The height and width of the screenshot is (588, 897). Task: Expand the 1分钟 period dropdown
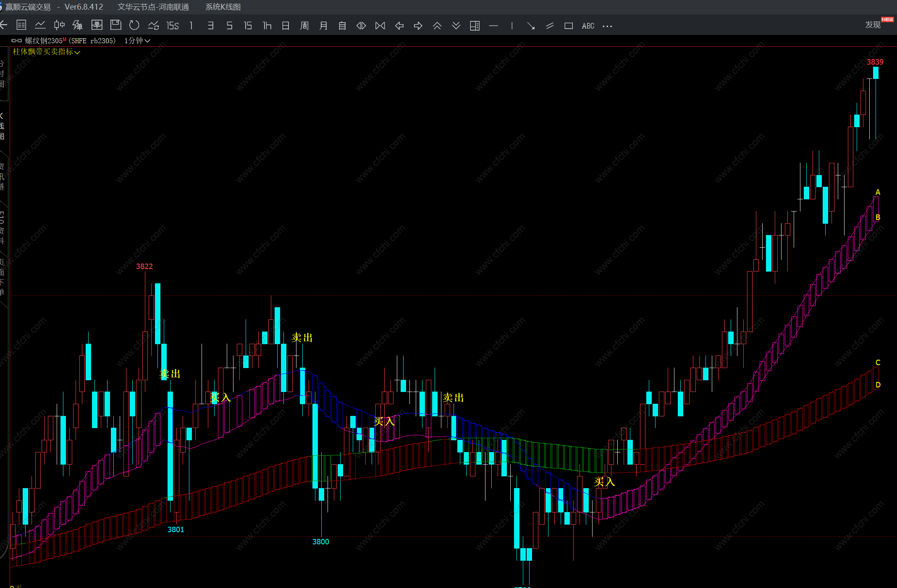[x=137, y=41]
